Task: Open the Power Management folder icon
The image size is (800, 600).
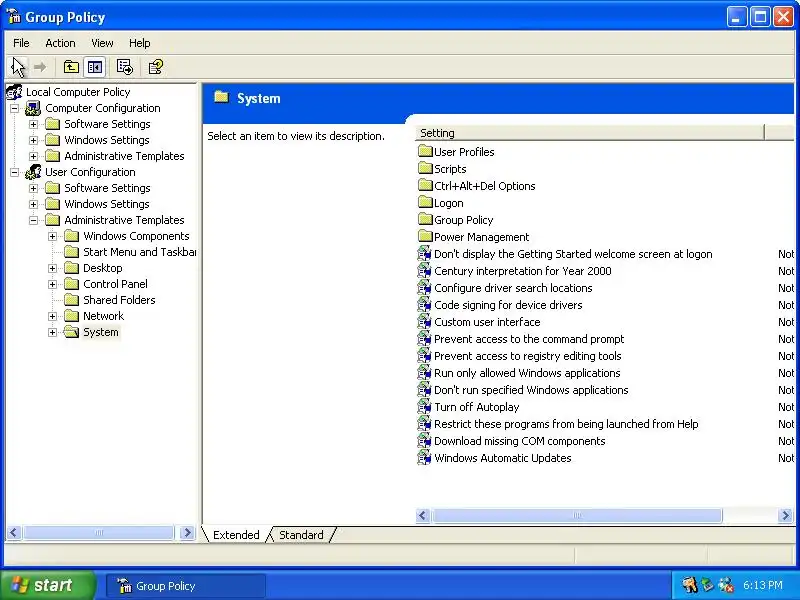Action: [425, 237]
